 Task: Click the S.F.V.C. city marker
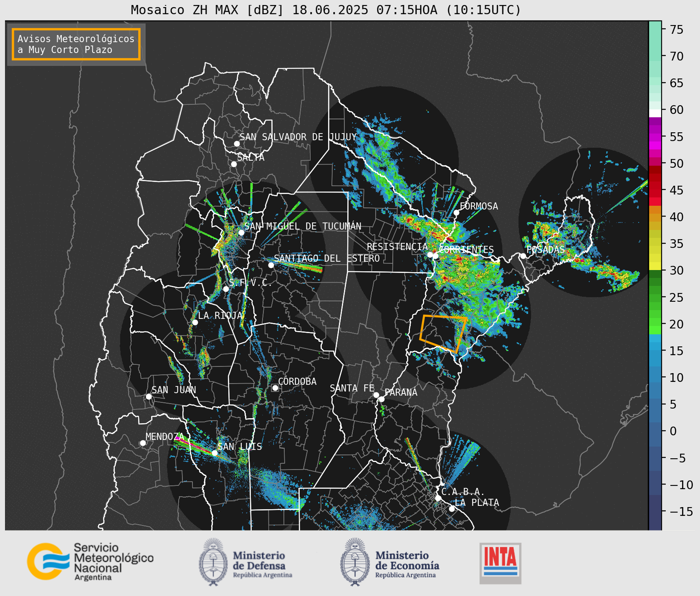point(226,289)
